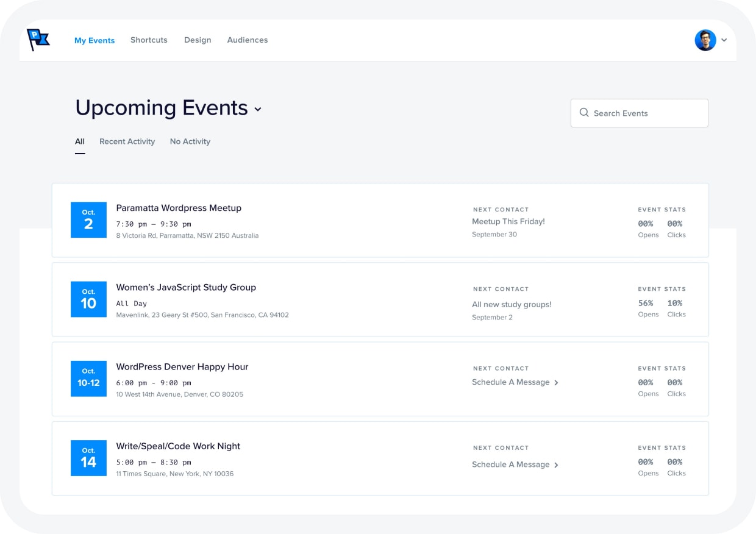Click the Oct. 10-12 date badge

pos(88,379)
